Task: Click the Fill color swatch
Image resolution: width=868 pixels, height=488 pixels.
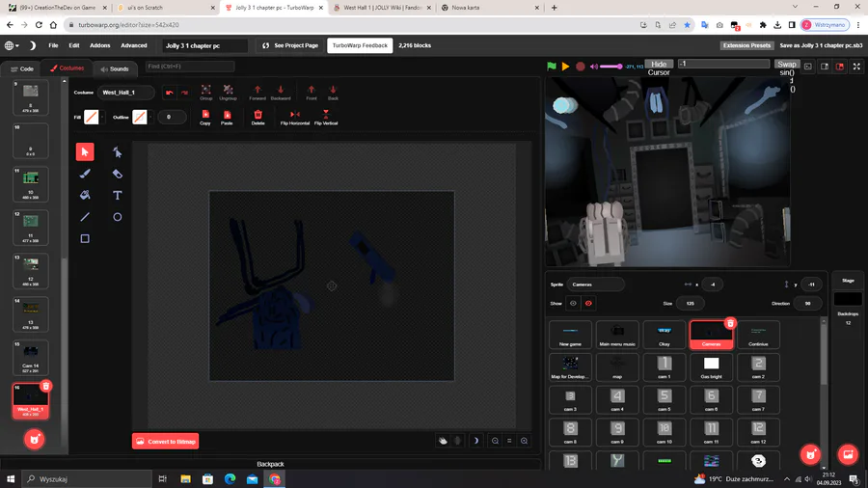Action: (92, 118)
